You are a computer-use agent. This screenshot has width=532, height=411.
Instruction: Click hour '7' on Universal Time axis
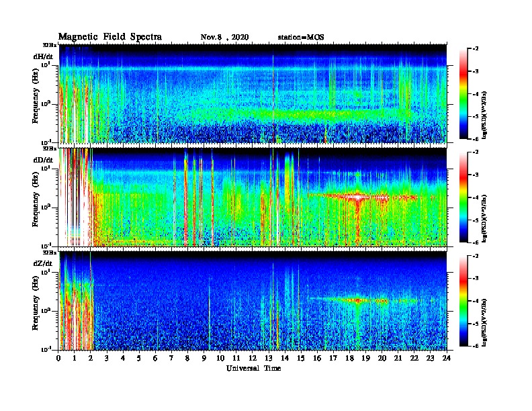click(171, 358)
